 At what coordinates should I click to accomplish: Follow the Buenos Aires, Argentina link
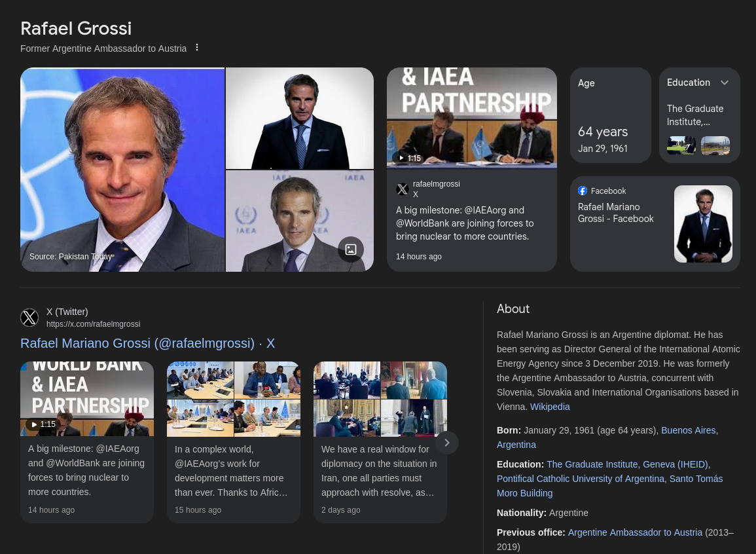[x=607, y=437]
